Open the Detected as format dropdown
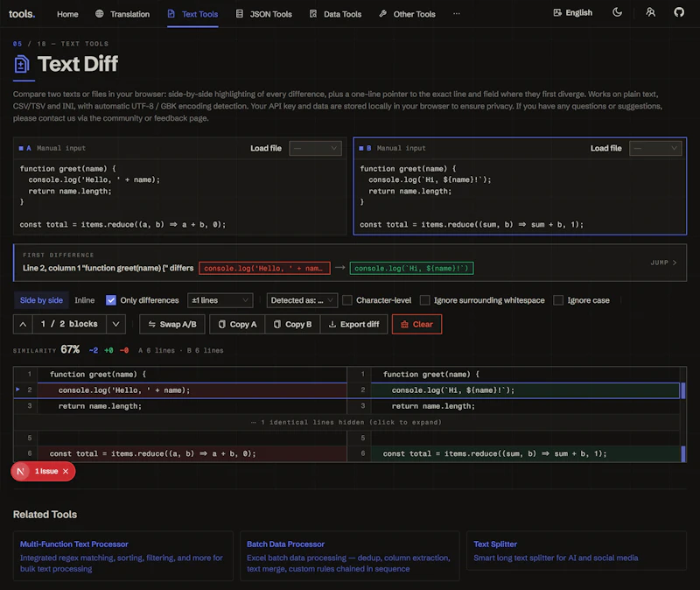Screen dimensions: 700x590 click(302, 300)
